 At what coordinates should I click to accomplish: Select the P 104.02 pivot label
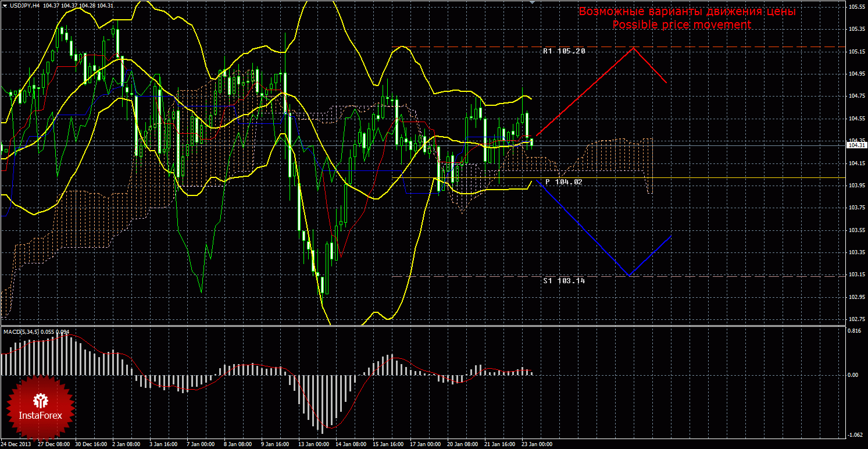(563, 182)
